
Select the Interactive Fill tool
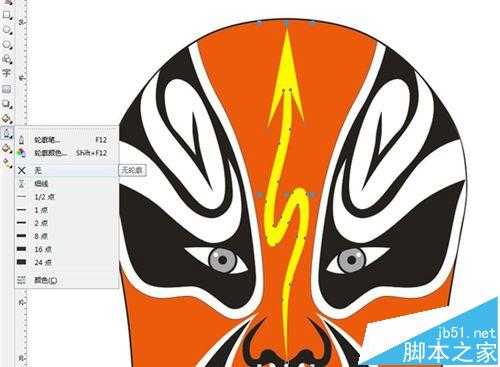(7, 163)
